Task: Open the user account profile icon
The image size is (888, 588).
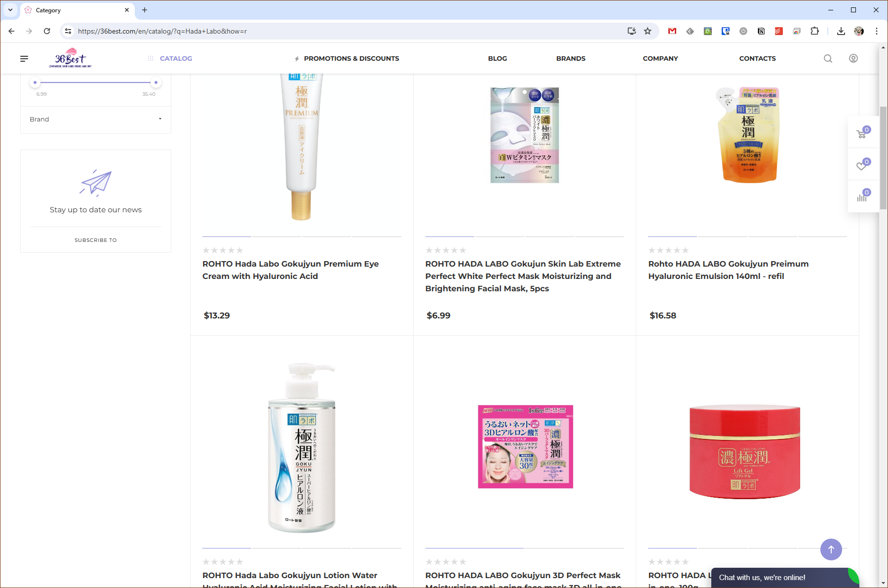Action: tap(853, 58)
